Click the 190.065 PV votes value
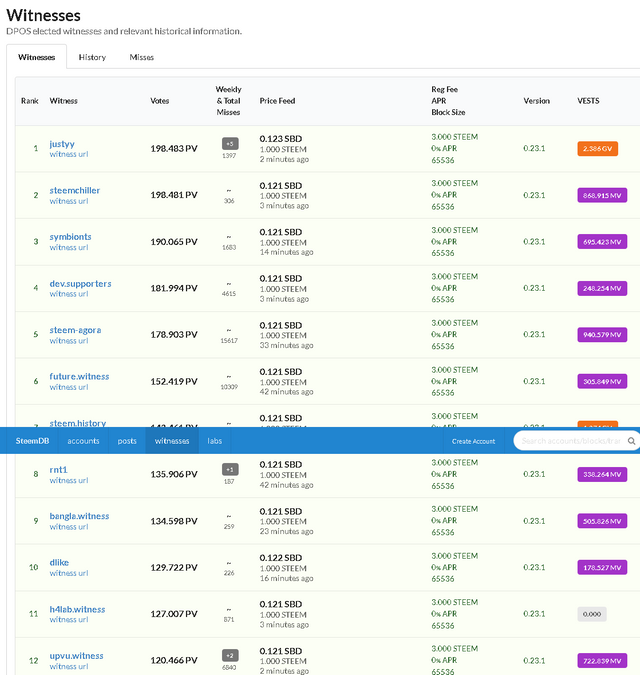The image size is (640, 675). pos(174,242)
